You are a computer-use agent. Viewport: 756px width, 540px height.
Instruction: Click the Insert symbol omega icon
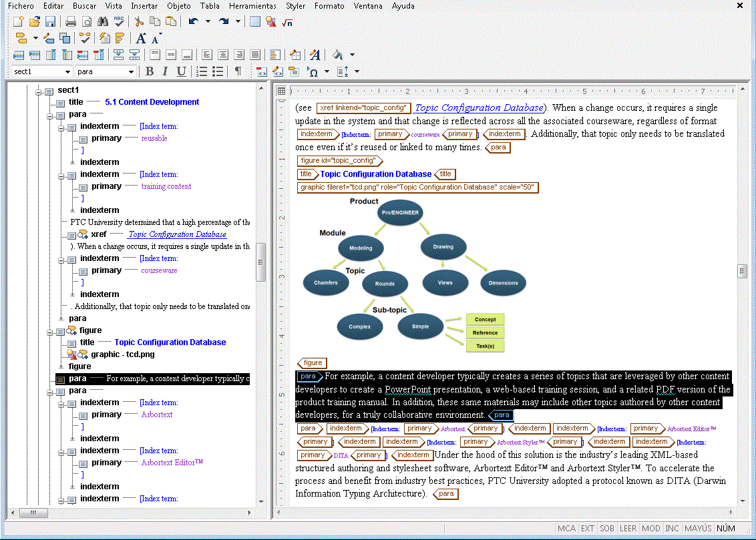point(313,72)
